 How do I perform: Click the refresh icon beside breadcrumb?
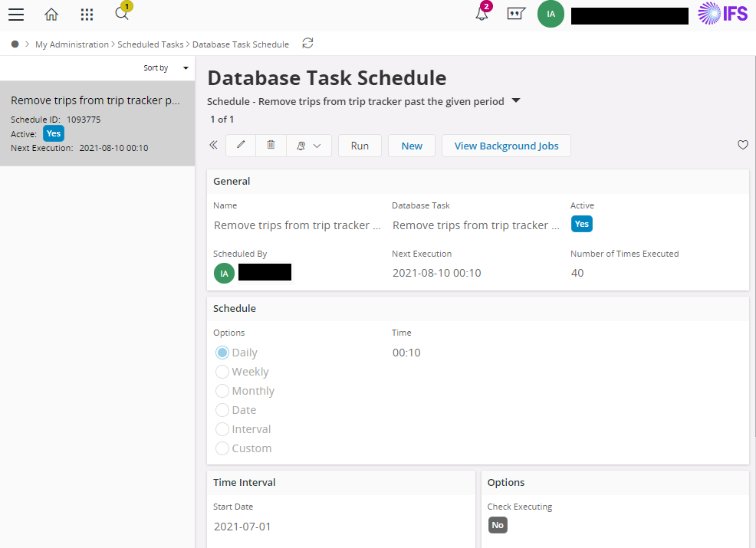[307, 44]
